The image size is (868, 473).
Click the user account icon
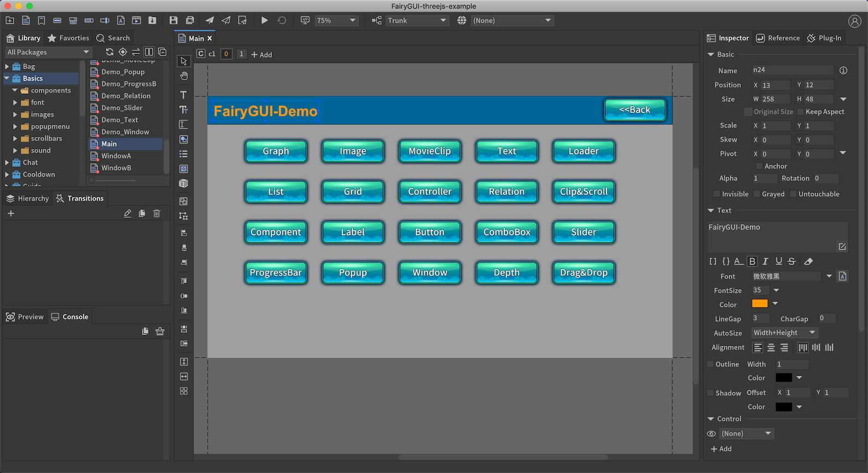[x=854, y=21]
